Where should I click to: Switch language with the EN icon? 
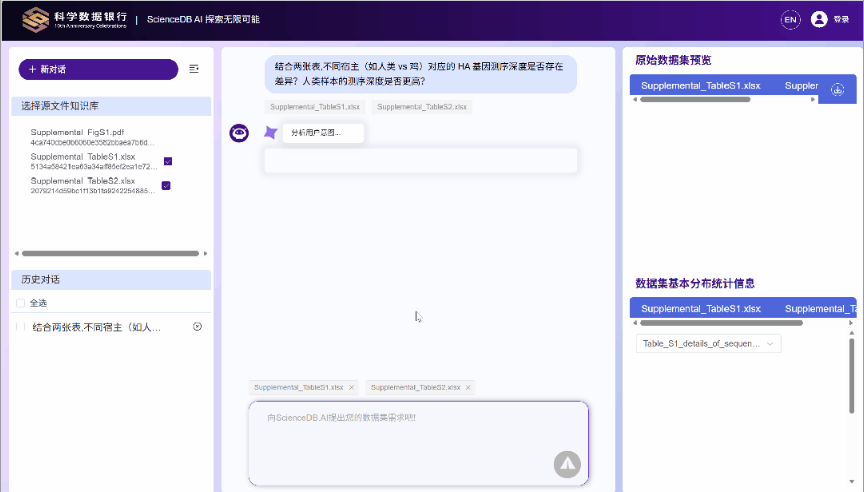(x=791, y=19)
